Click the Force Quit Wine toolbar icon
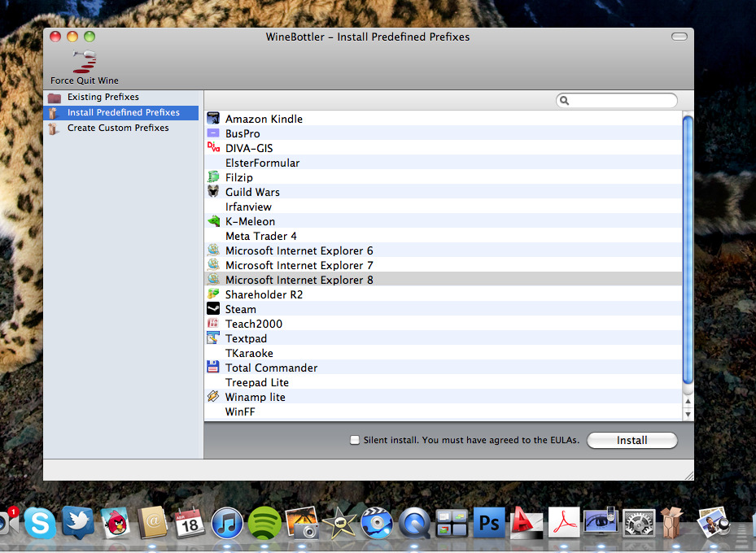 click(x=84, y=60)
